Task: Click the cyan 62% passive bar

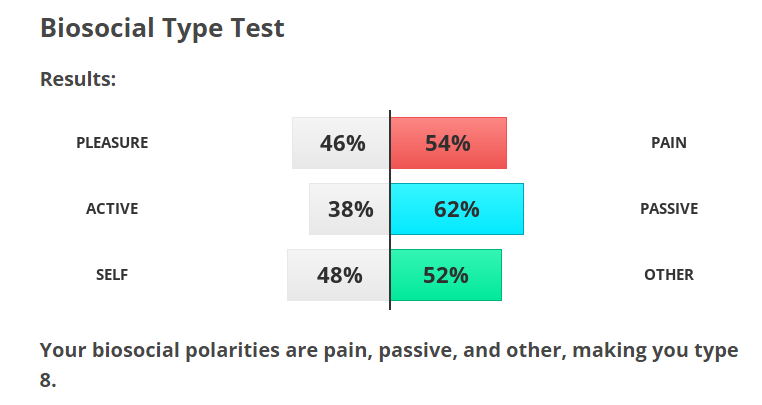Action: [457, 209]
